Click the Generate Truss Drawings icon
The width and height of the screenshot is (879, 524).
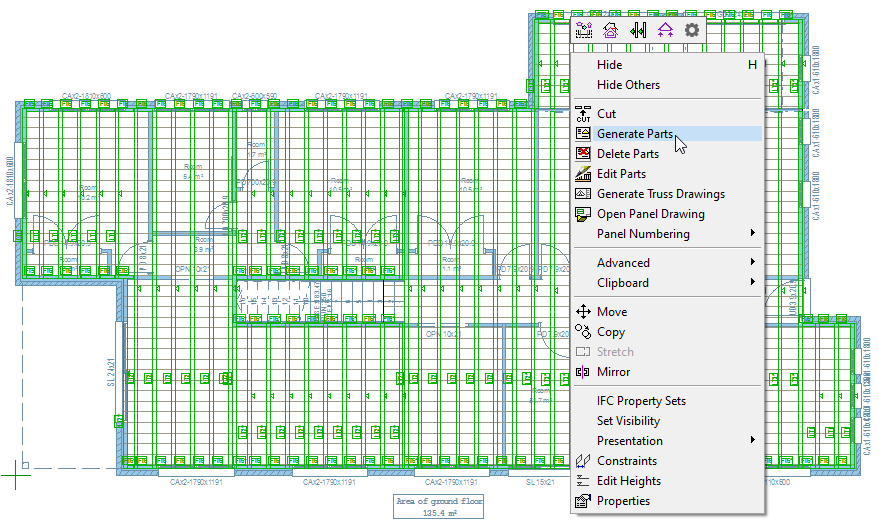point(584,194)
